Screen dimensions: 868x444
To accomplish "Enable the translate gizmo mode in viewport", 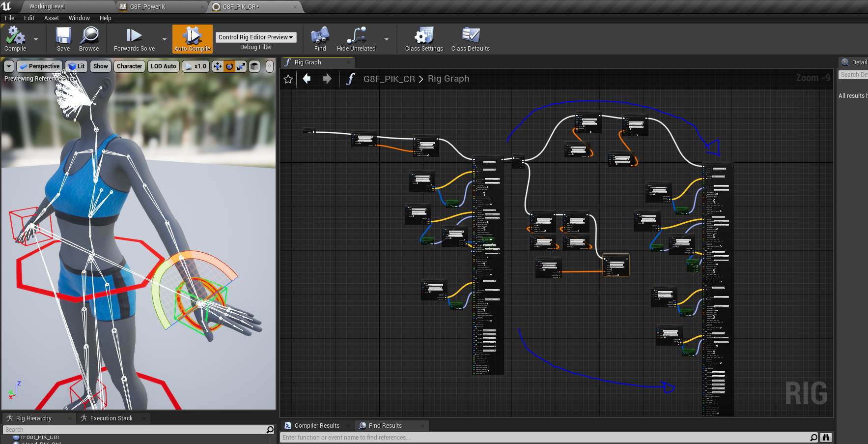I will [217, 66].
